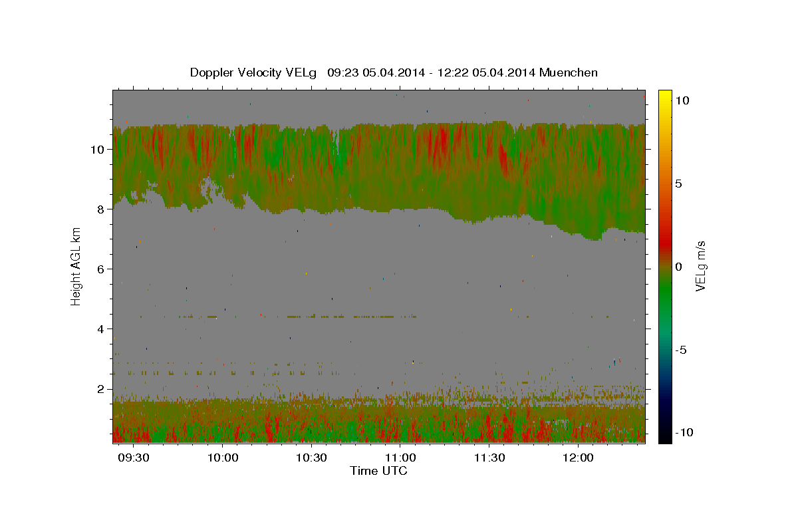798x532 pixels.
Task: Click the '11:00' time tick label
Action: click(x=401, y=458)
